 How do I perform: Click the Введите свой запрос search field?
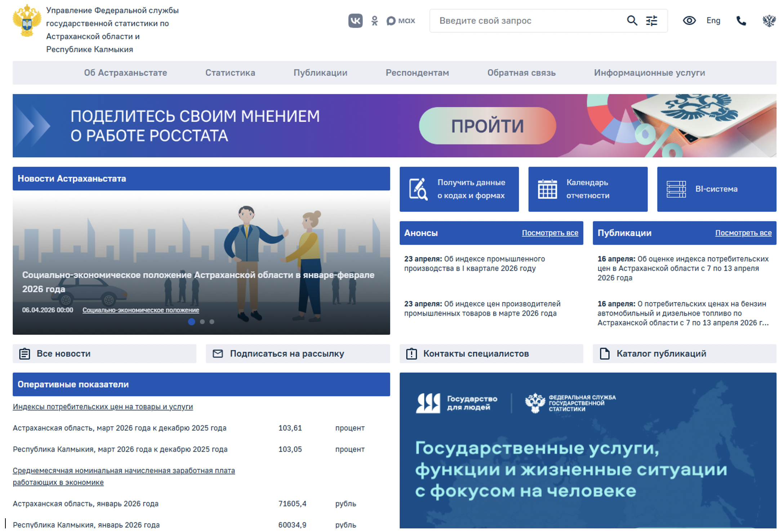point(526,21)
